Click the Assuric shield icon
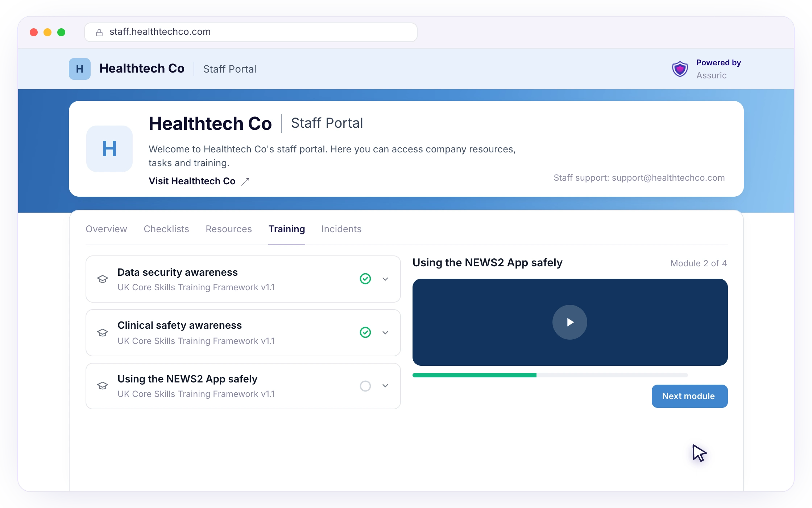The image size is (812, 508). click(x=680, y=69)
